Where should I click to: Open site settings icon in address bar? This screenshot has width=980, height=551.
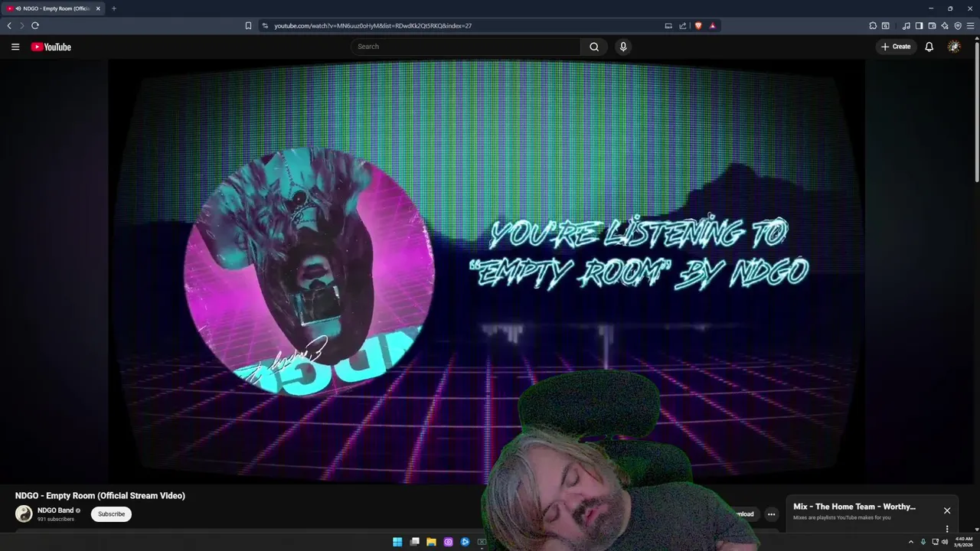[265, 25]
